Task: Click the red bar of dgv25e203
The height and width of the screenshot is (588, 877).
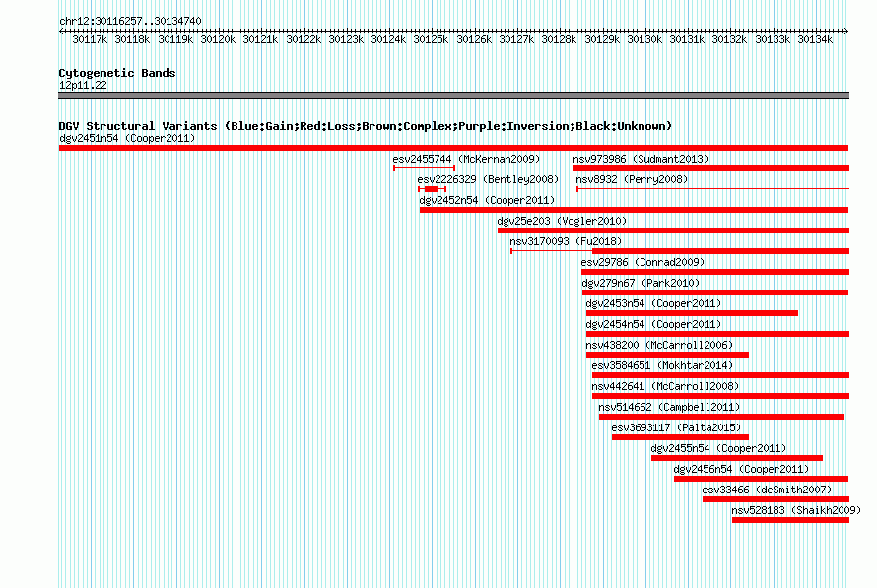Action: (673, 230)
